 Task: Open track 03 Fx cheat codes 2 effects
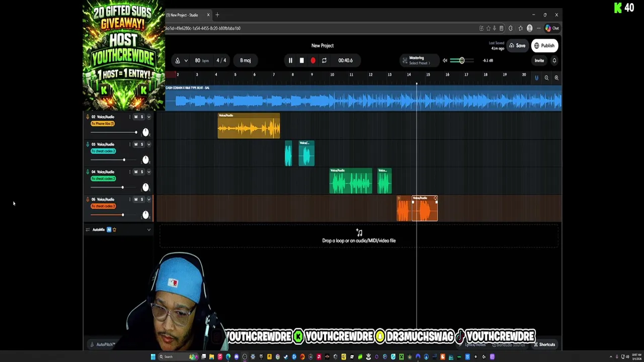(x=104, y=151)
